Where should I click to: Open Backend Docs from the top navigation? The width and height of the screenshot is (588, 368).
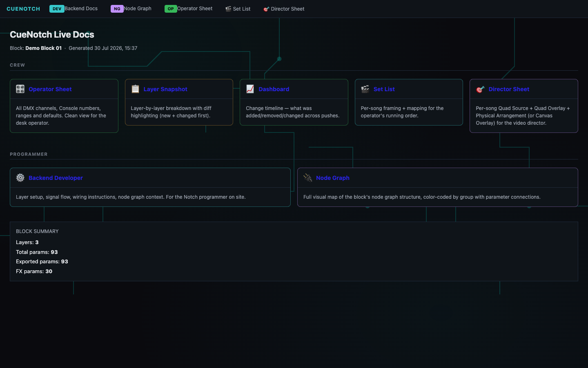click(x=81, y=9)
